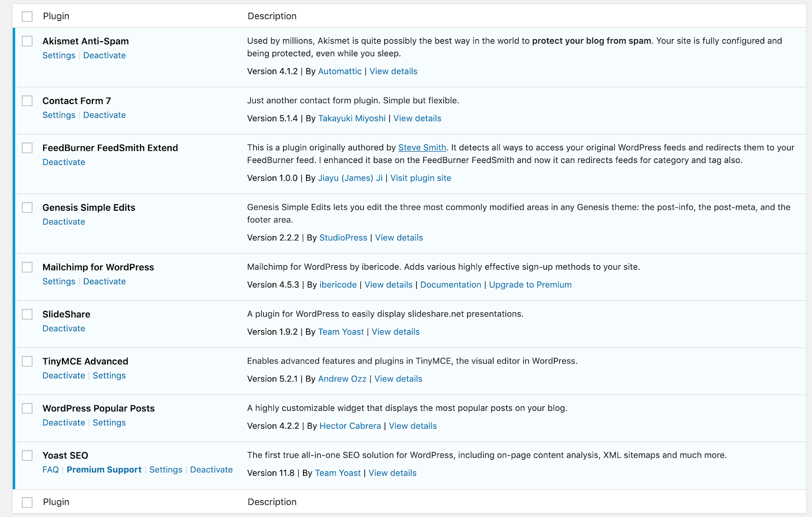
Task: Deactivate the TinyMCE Advanced plugin
Action: [64, 375]
